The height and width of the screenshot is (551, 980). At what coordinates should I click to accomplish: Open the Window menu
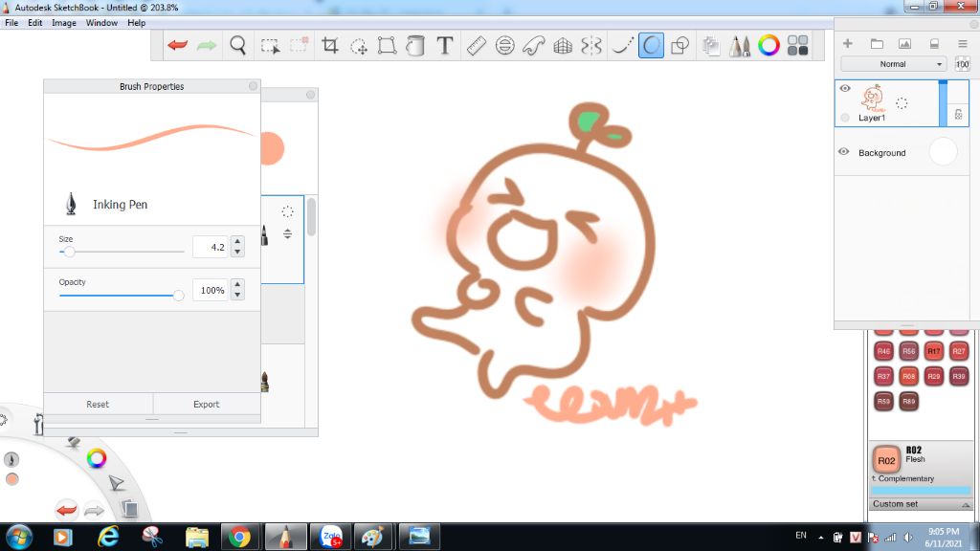(x=101, y=23)
